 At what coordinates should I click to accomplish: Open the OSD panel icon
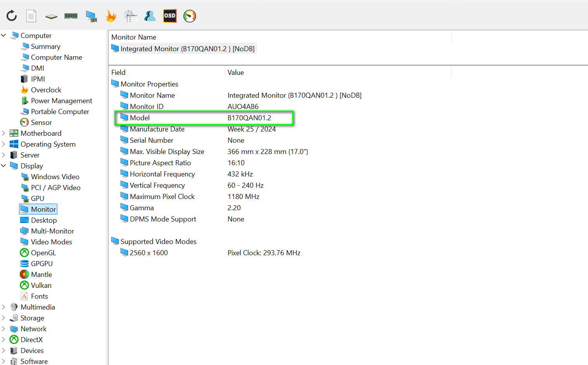170,16
